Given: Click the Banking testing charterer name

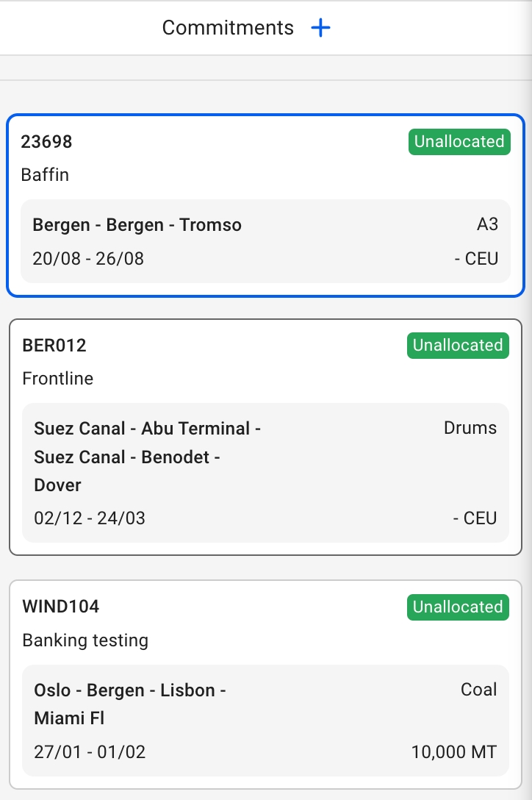Looking at the screenshot, I should [85, 640].
